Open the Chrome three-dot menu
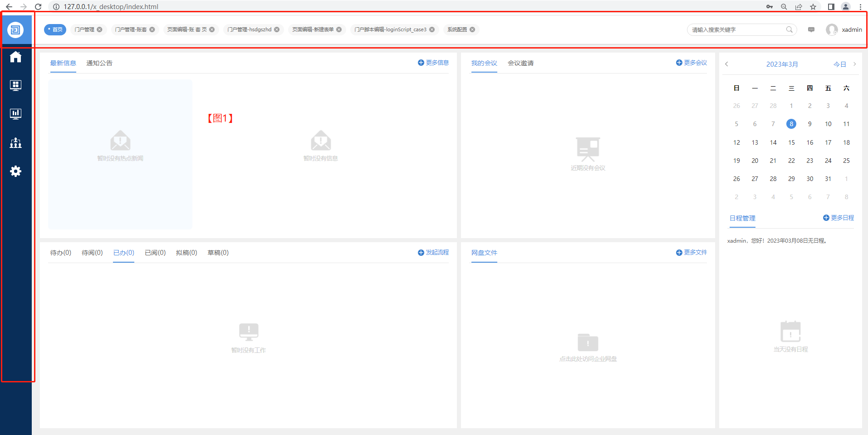The height and width of the screenshot is (435, 868). pos(860,7)
